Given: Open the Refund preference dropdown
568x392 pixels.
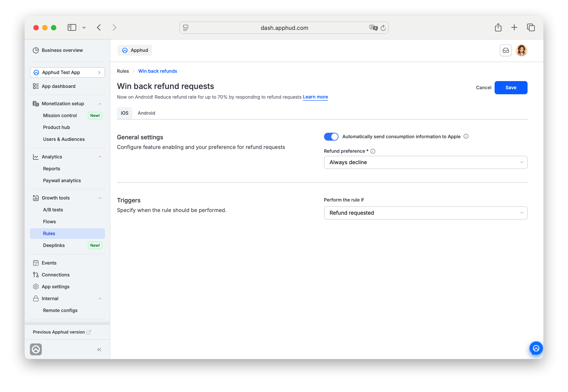Looking at the screenshot, I should coord(425,162).
